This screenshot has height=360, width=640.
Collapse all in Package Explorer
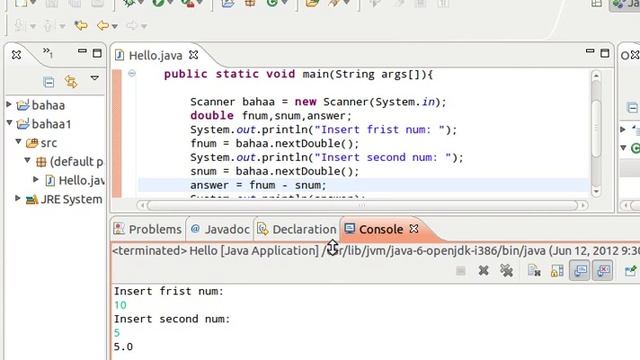click(x=49, y=82)
